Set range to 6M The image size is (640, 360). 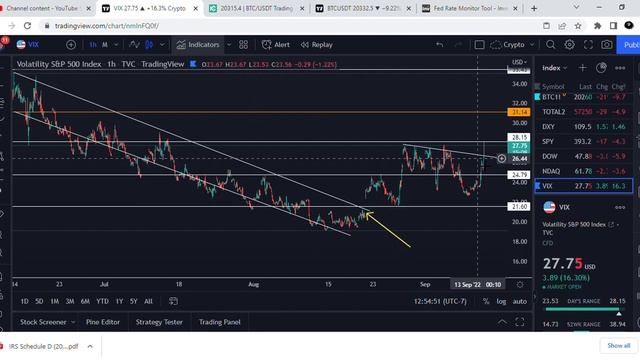coord(85,301)
